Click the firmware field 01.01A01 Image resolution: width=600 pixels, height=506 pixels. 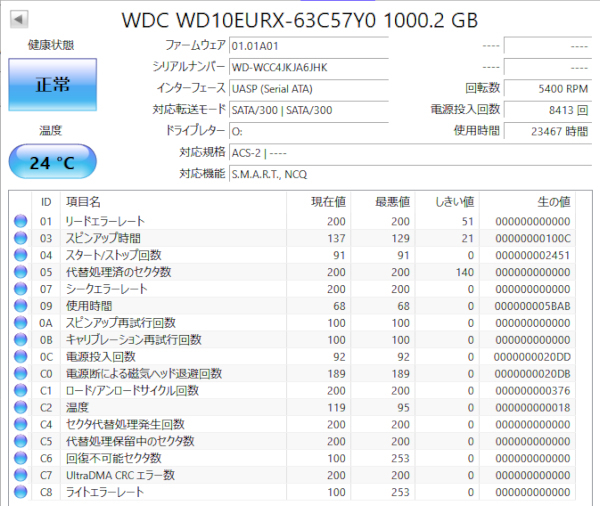pyautogui.click(x=309, y=46)
